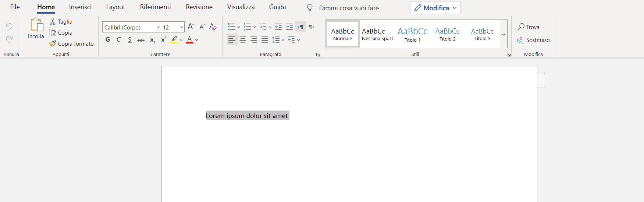Image resolution: width=644 pixels, height=202 pixels.
Task: Switch to the Inserisci tab
Action: (x=80, y=7)
